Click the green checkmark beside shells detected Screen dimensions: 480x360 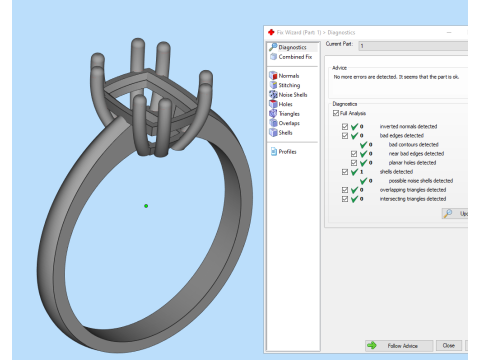click(x=354, y=172)
